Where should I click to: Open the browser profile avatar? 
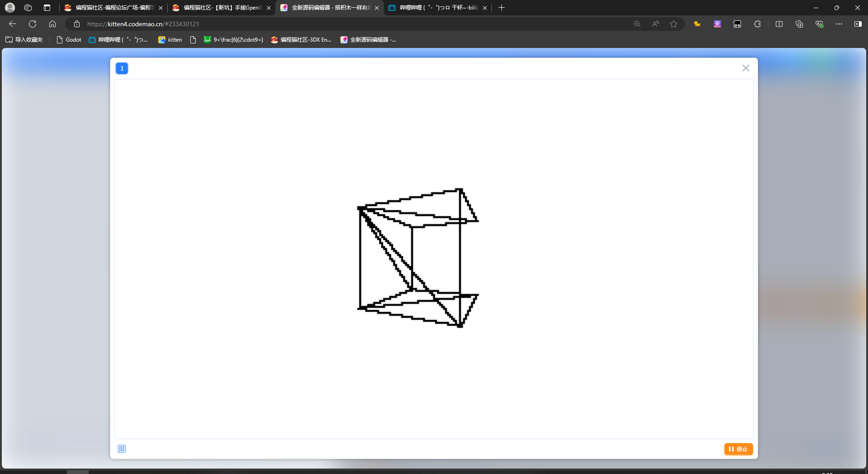(x=10, y=8)
